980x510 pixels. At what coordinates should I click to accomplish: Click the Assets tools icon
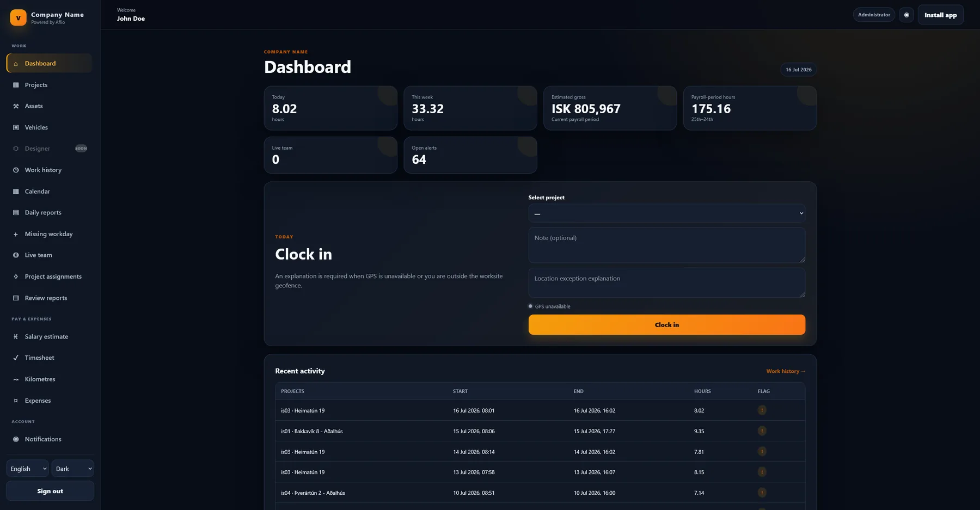pyautogui.click(x=16, y=106)
